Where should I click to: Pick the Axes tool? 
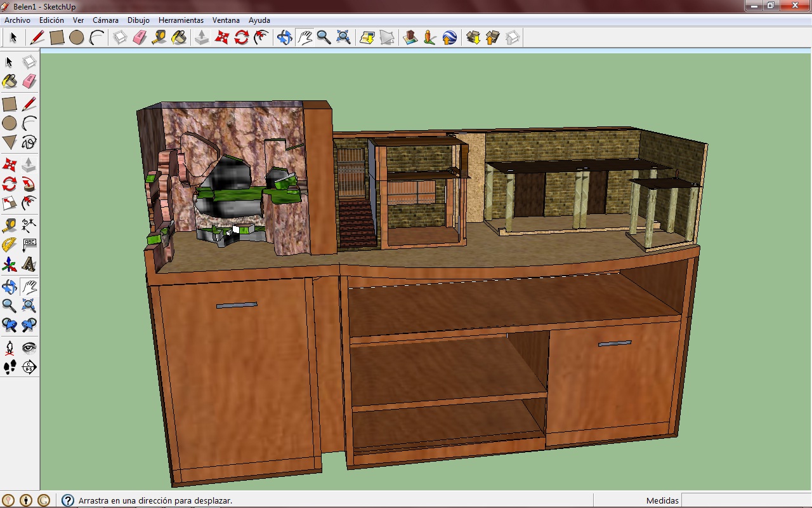10,264
